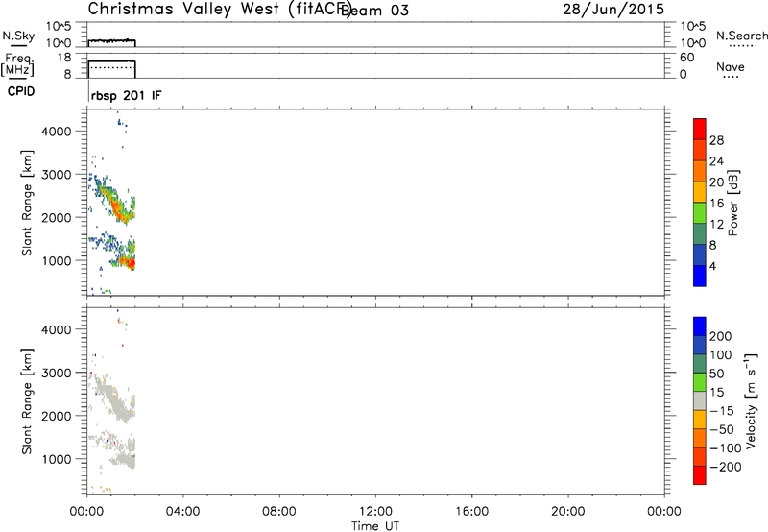This screenshot has width=768, height=532.
Task: Select the 'CPID' label
Action: coord(21,91)
